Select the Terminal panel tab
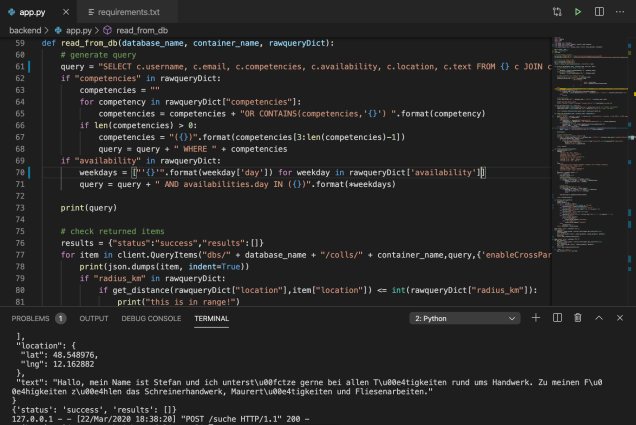This screenshot has width=636, height=425. point(211,318)
